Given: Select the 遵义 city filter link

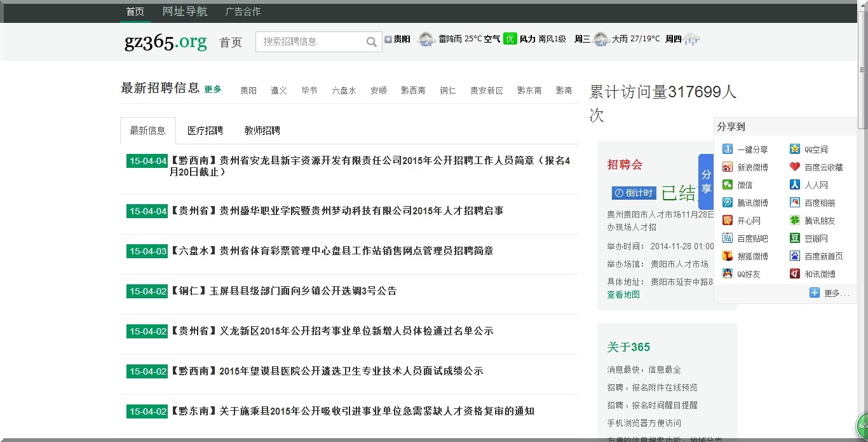Looking at the screenshot, I should pos(278,90).
